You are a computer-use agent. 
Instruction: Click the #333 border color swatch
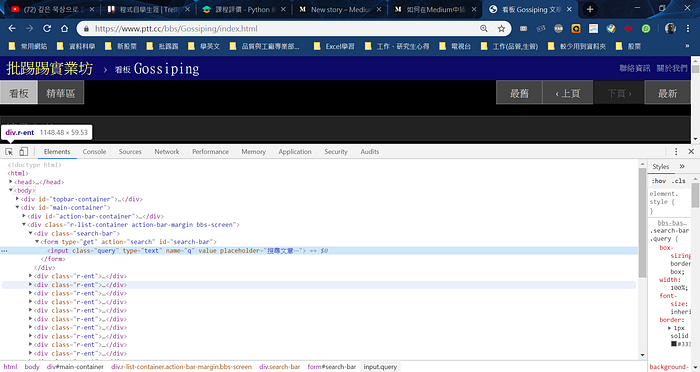[674, 344]
